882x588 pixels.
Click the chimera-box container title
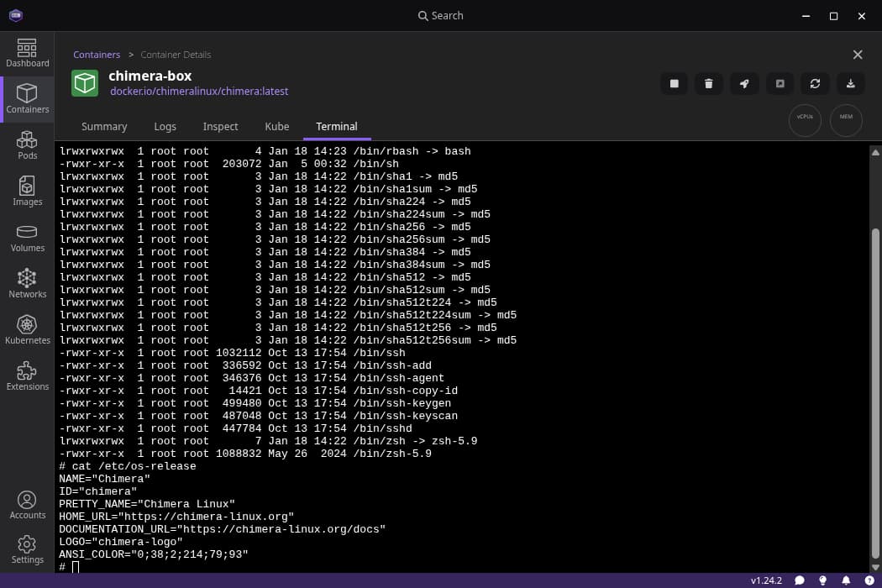point(150,76)
